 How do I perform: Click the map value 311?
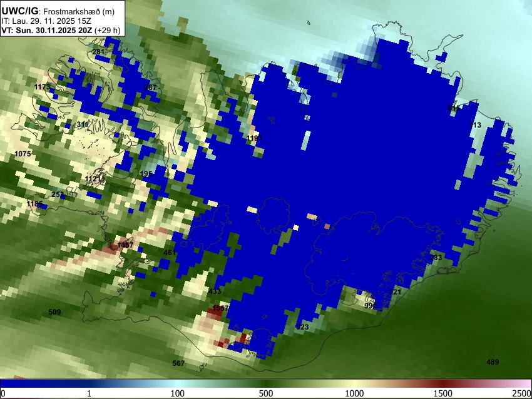coord(83,124)
